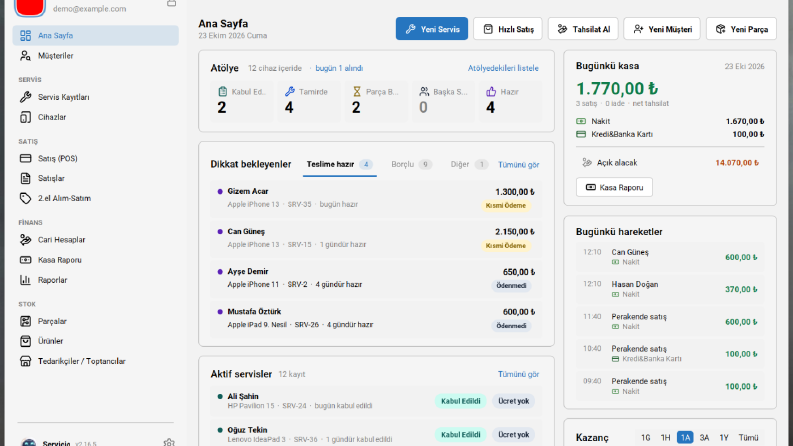
Task: Click Kısmi Ödeme badge on Gizem Acar row
Action: point(506,206)
